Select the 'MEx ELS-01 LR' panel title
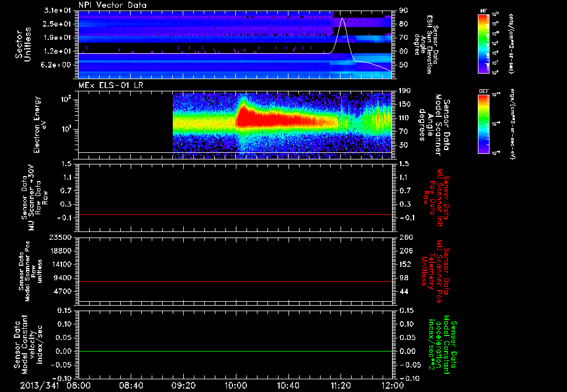Image resolution: width=567 pixels, height=392 pixels. [111, 85]
